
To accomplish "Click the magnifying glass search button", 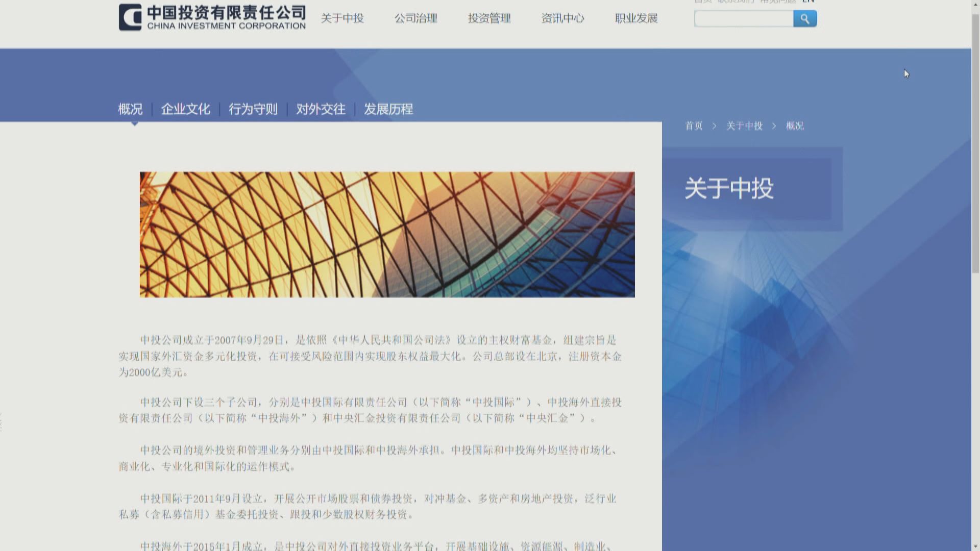I will coord(805,19).
